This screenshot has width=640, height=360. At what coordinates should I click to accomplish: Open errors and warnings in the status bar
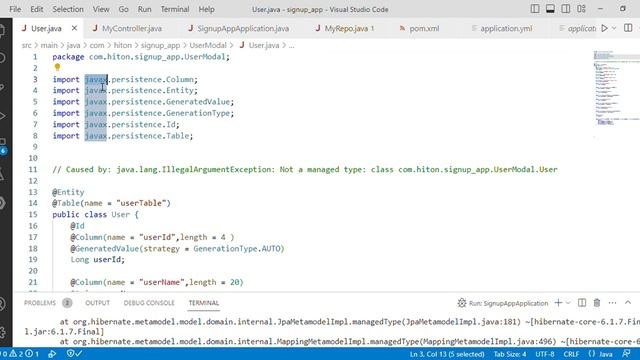click(x=20, y=354)
